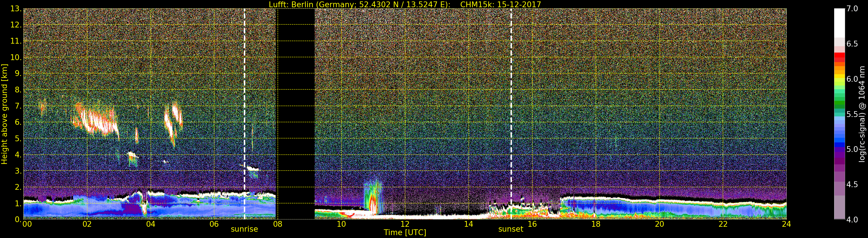Click the 'sunset' label below the axis

(x=511, y=229)
